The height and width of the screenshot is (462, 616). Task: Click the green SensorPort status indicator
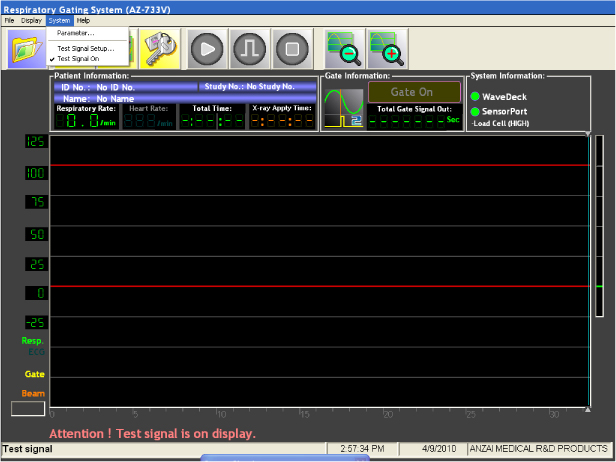(x=476, y=110)
